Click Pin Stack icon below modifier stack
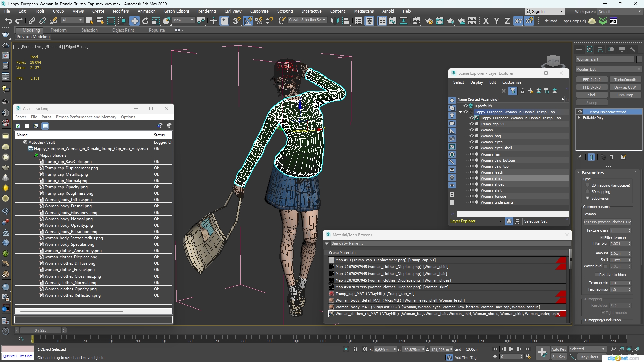This screenshot has height=362, width=644. pyautogui.click(x=579, y=157)
